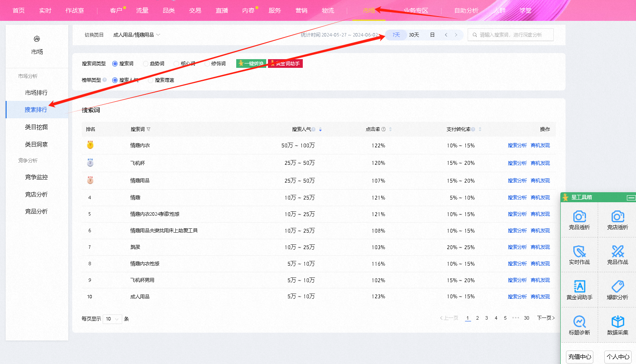Click 搜索分析 link for 飞机杯
Viewport: 636px width, 364px height.
(517, 163)
